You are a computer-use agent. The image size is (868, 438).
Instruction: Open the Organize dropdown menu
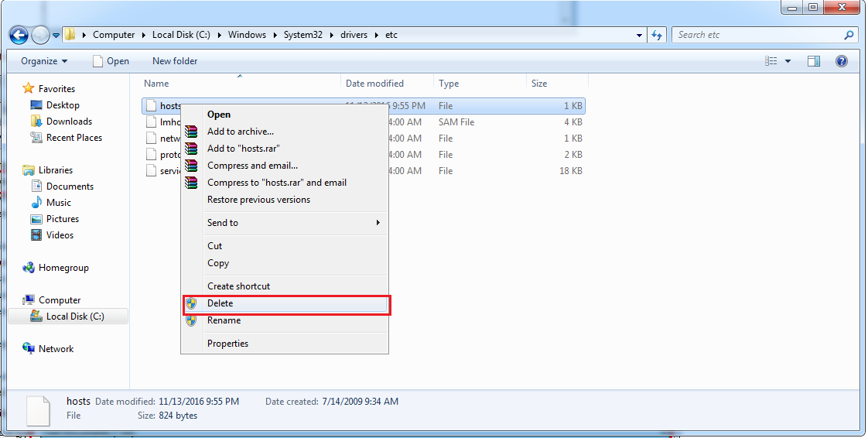(x=44, y=61)
